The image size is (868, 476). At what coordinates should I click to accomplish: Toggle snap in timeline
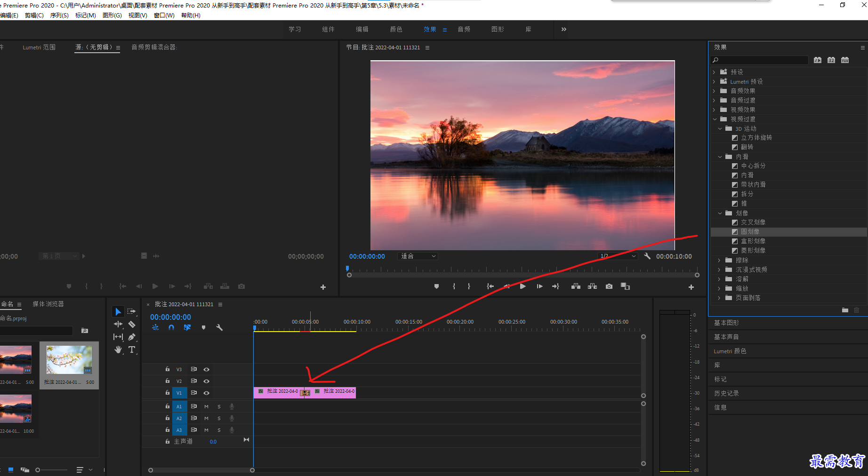point(171,327)
